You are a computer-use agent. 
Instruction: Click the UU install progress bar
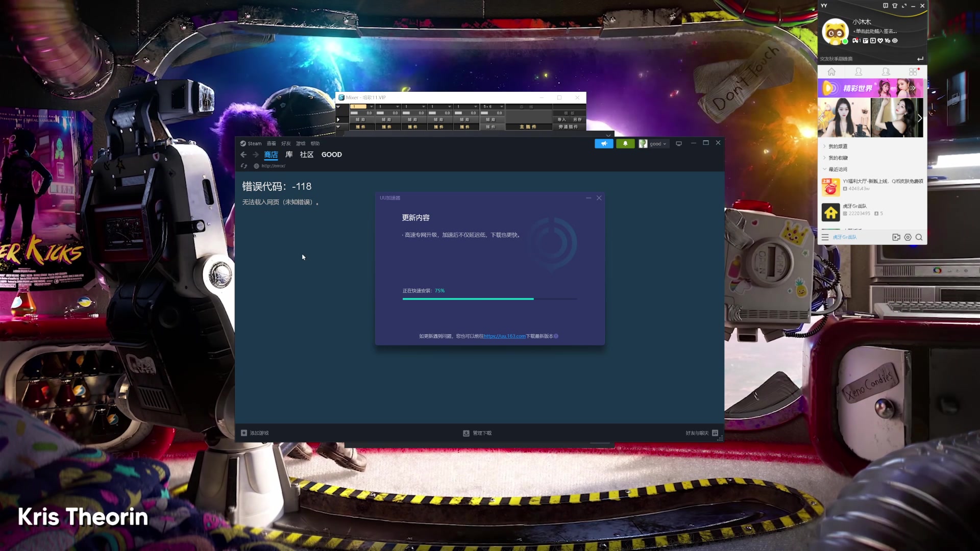(490, 299)
